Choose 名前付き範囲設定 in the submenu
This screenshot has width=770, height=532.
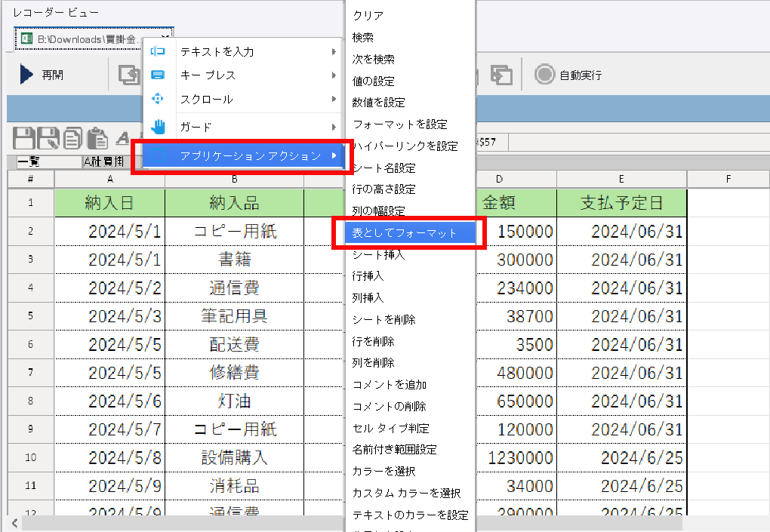coord(410,450)
